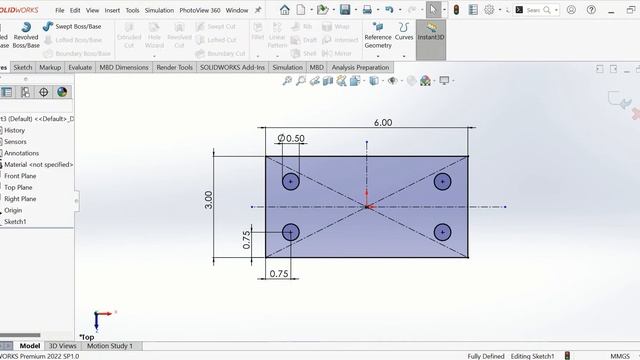Open the Help question mark
Image resolution: width=640 pixels, height=360 pixels.
pos(591,10)
